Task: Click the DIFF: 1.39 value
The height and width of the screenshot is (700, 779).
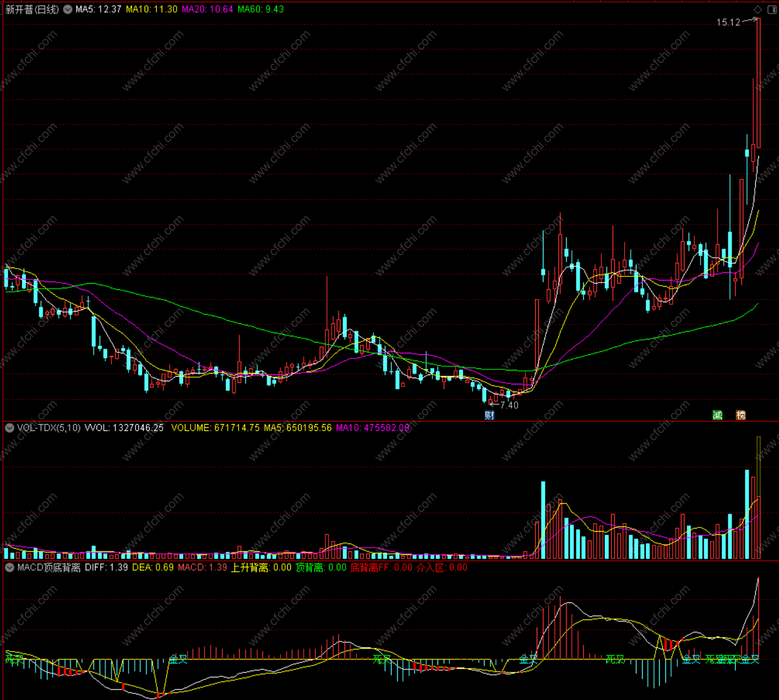Action: point(106,567)
